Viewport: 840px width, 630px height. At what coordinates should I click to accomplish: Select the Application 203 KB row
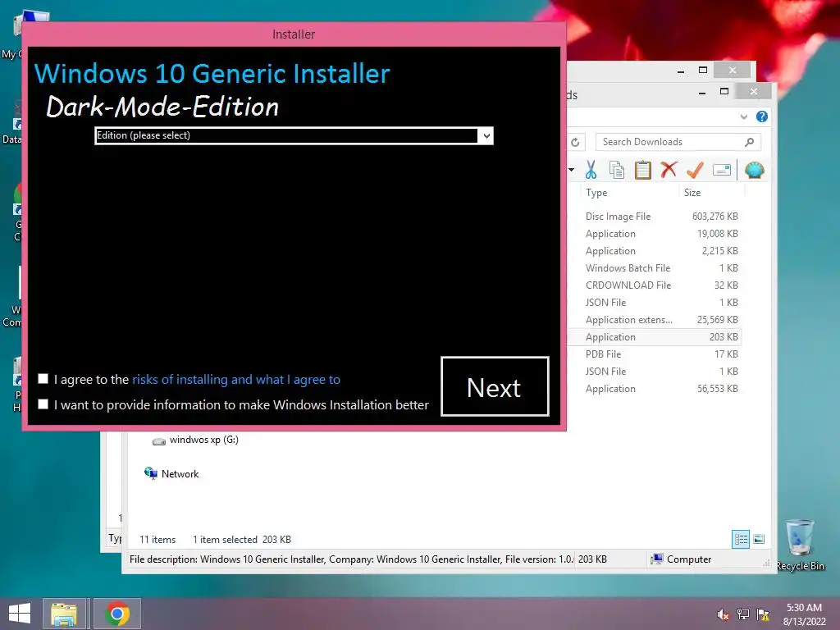pyautogui.click(x=655, y=337)
